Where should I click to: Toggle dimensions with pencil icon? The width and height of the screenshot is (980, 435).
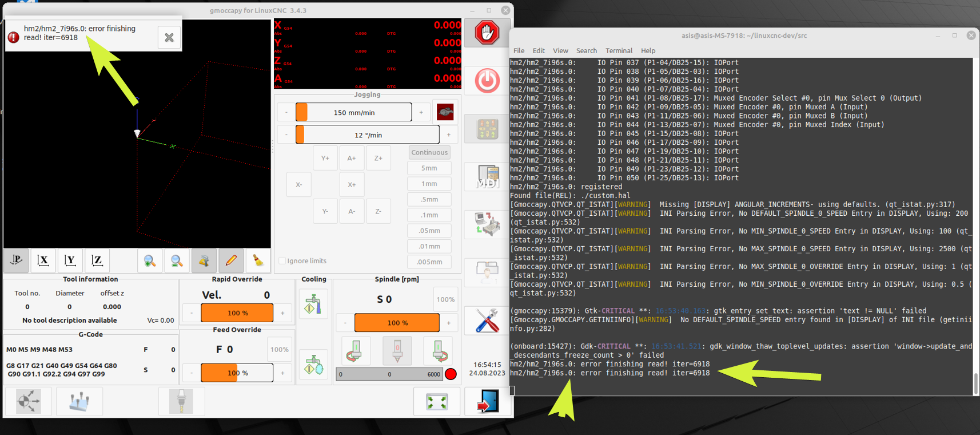(231, 260)
